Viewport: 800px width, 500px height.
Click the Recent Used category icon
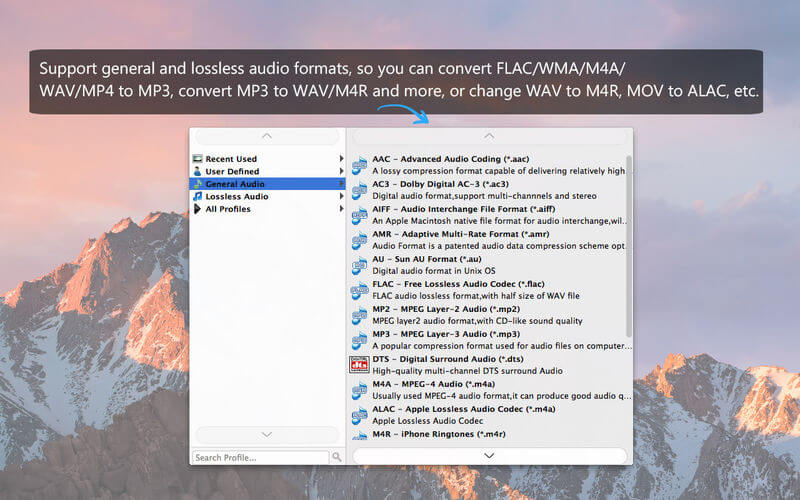[x=197, y=159]
